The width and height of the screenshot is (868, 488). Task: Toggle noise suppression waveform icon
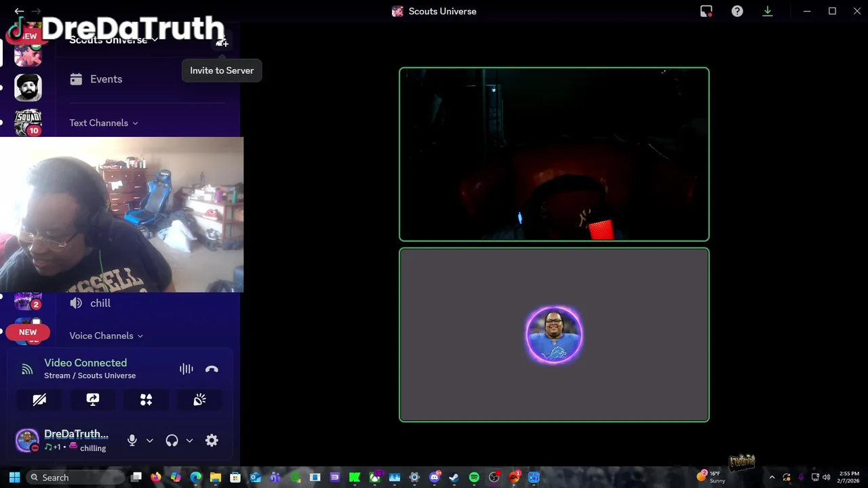pos(186,369)
